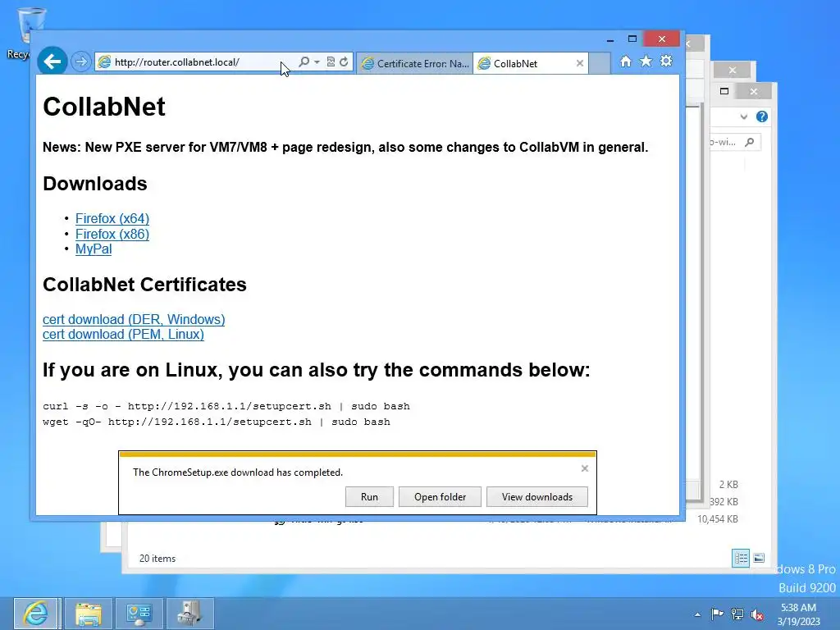Viewport: 840px width, 630px height.
Task: Open the Recycle Bin desktop icon
Action: [x=30, y=33]
